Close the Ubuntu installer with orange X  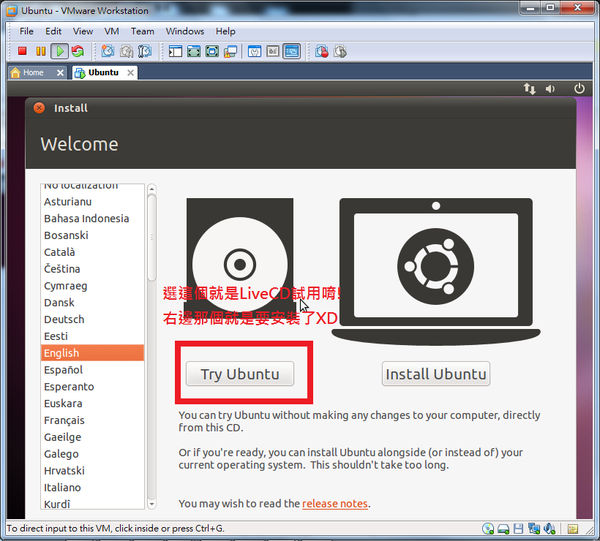[x=39, y=108]
